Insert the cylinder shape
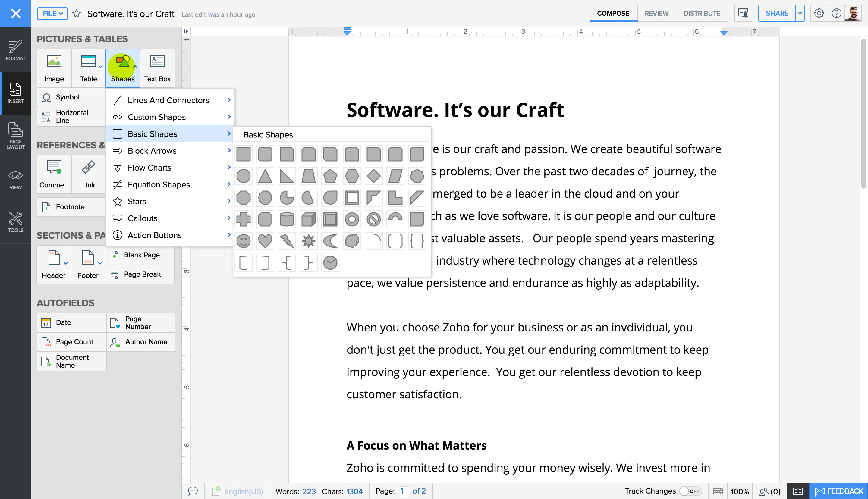 [x=287, y=219]
